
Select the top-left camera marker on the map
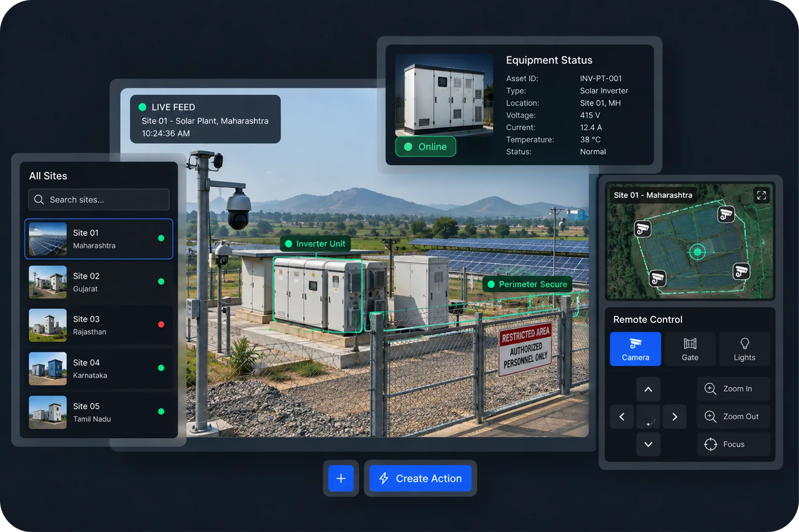click(643, 229)
